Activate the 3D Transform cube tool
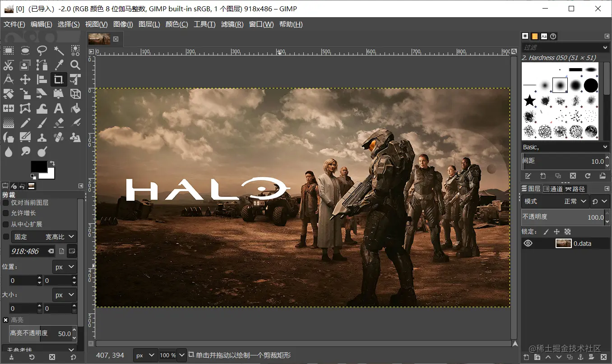This screenshot has height=364, width=612. coord(75,94)
